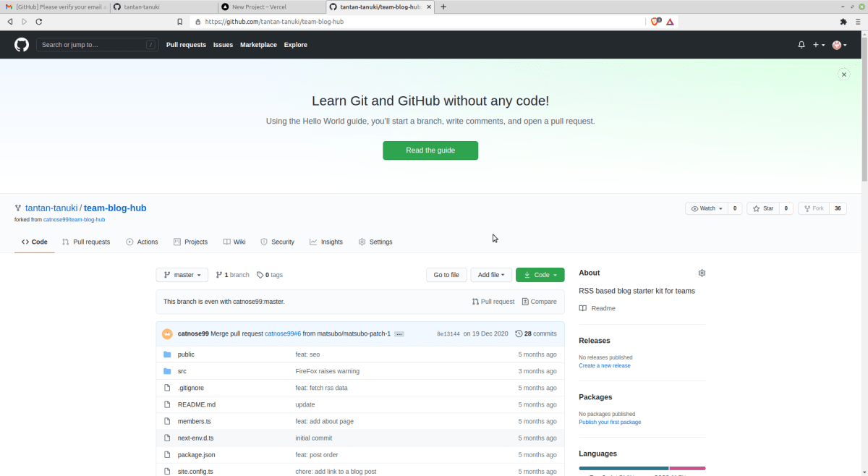Click the catnose99 commit author avatar
The image size is (868, 476).
tap(167, 333)
